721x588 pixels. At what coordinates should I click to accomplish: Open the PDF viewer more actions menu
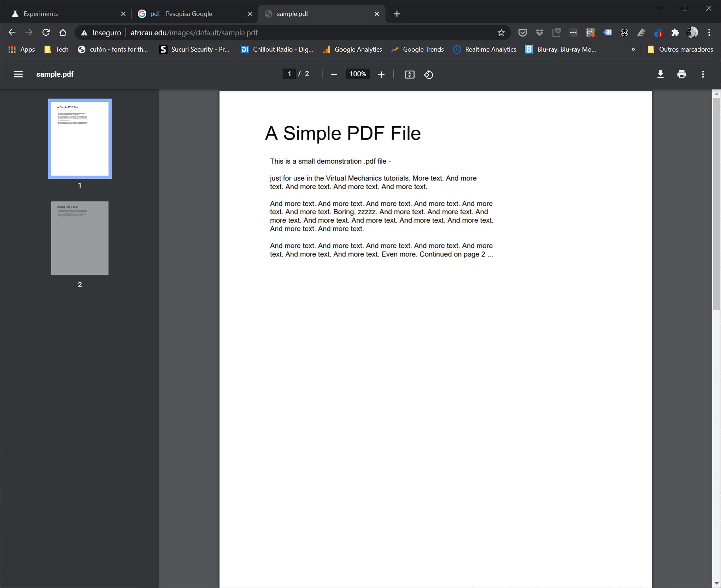703,74
